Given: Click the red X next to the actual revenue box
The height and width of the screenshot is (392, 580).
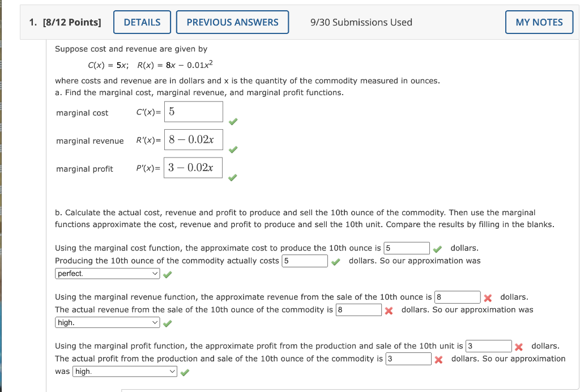Looking at the screenshot, I should (x=389, y=310).
